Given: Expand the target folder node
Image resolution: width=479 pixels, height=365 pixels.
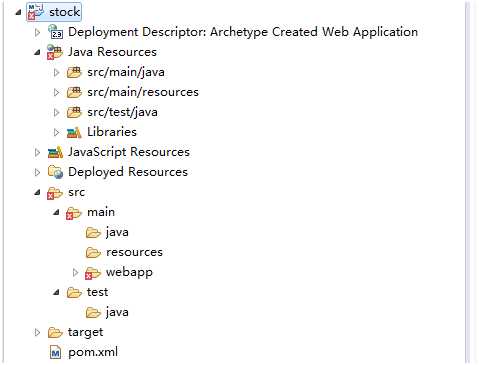Looking at the screenshot, I should point(37,332).
